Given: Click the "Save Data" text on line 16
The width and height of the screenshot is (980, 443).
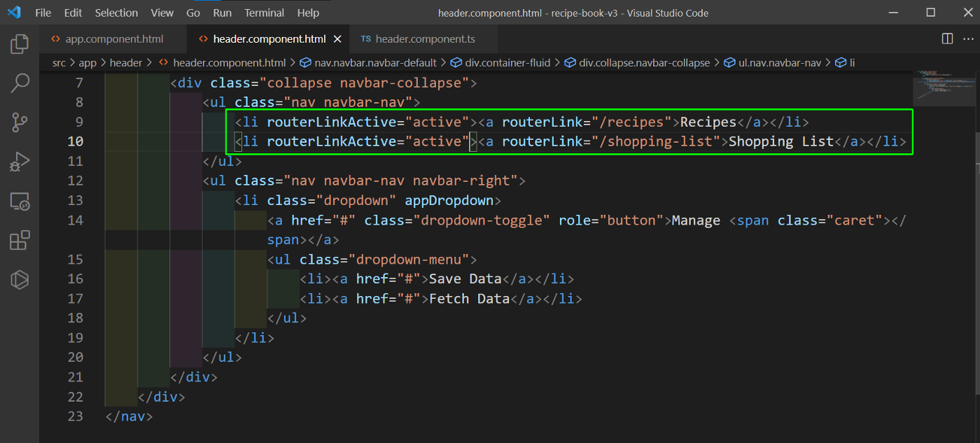Looking at the screenshot, I should click(465, 279).
